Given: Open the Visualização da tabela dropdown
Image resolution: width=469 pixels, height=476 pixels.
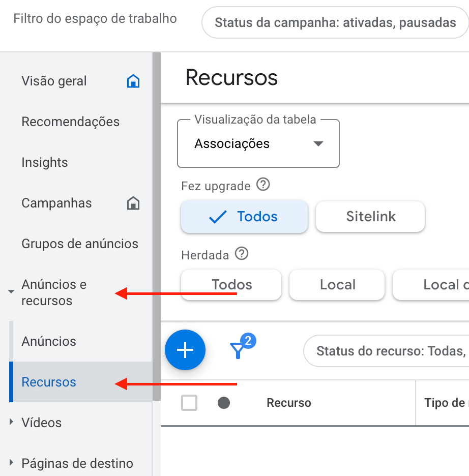Looking at the screenshot, I should [x=258, y=144].
